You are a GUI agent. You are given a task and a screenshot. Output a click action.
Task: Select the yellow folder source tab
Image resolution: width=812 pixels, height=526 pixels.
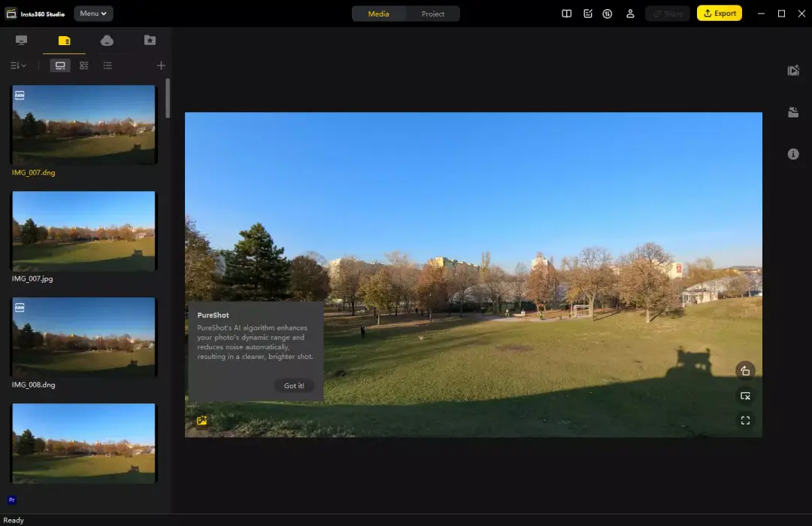(x=64, y=41)
